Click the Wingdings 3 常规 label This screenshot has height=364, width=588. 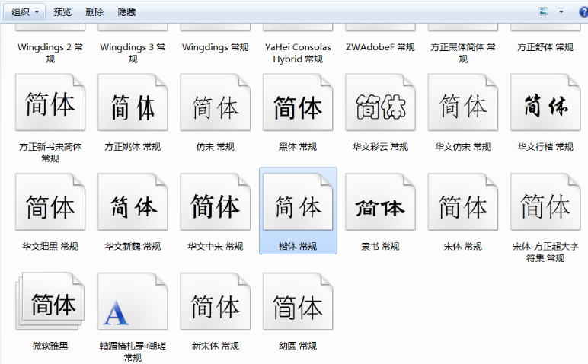133,53
